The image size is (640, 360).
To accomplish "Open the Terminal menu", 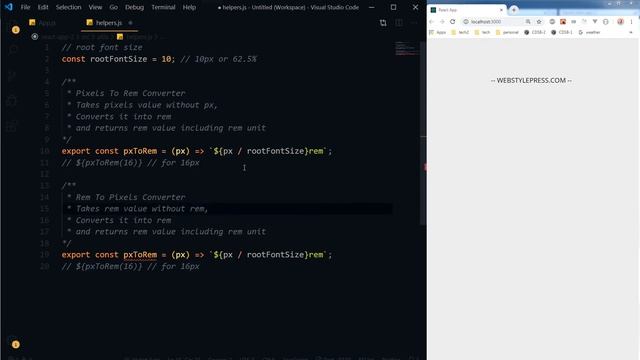I will click(x=163, y=7).
